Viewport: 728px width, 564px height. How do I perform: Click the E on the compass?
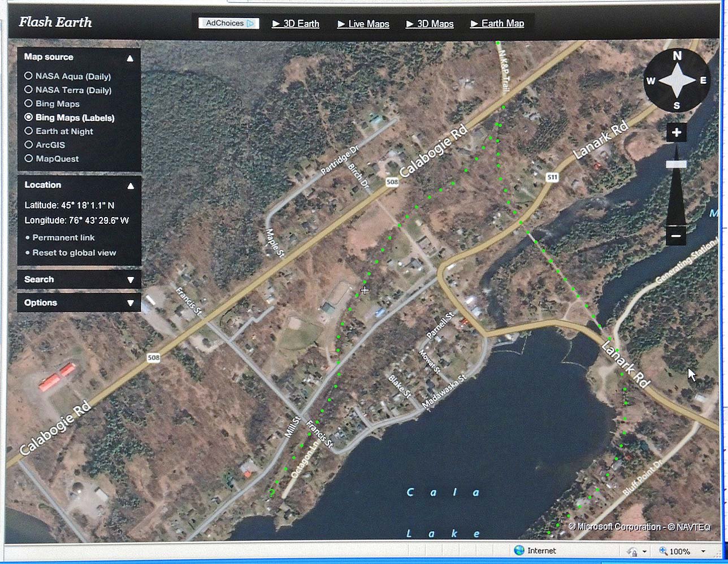click(703, 81)
